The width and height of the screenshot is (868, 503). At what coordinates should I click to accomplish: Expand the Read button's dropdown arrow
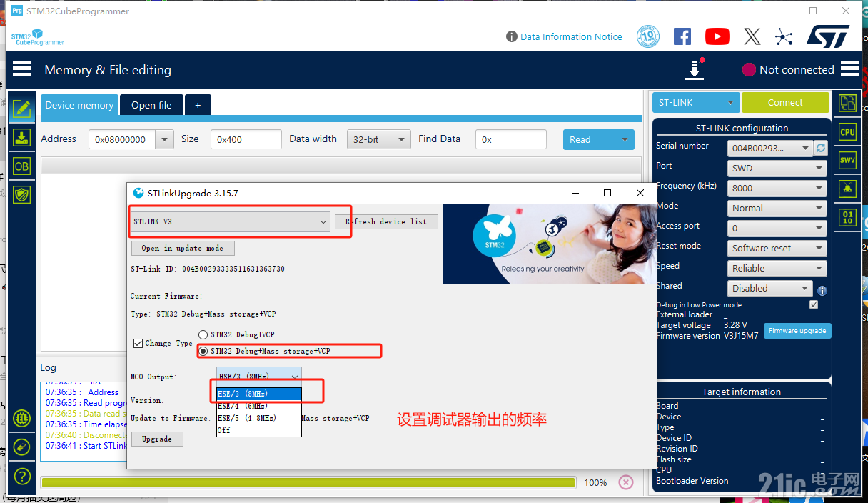point(625,139)
